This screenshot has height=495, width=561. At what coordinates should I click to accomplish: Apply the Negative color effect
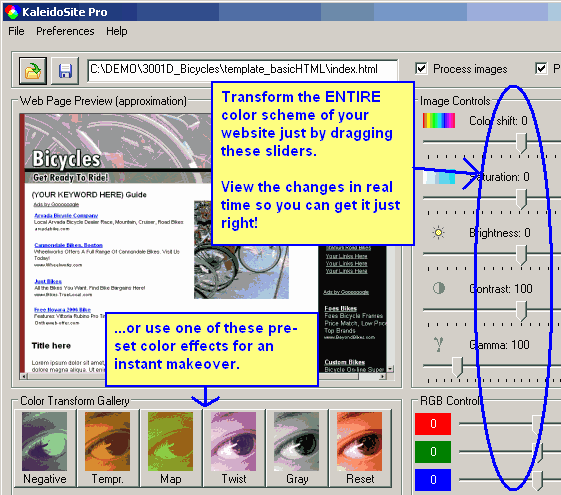(x=45, y=448)
